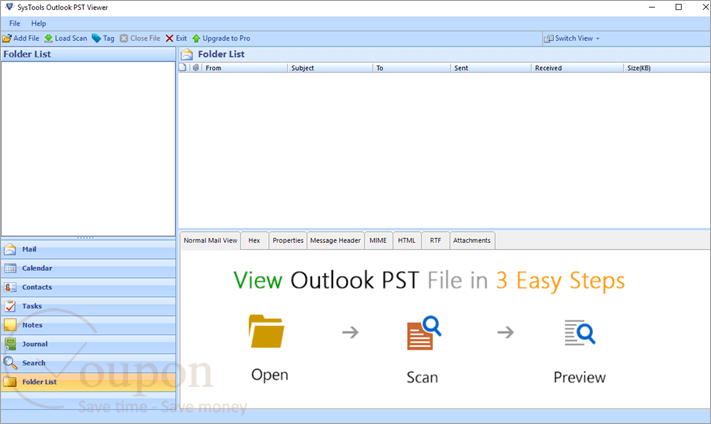Click the Load Scan toolbar button
Image resolution: width=711 pixels, height=424 pixels.
[x=65, y=39]
